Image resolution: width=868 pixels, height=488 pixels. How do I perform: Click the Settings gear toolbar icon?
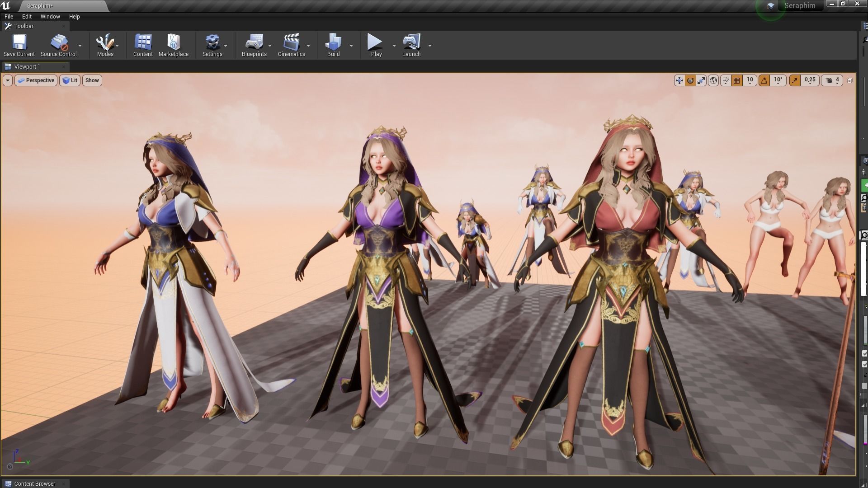(212, 45)
